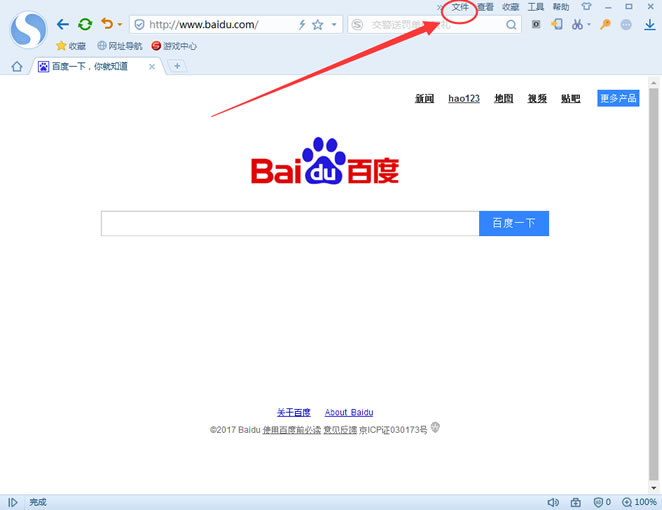Open downloads with the download arrow

[650, 25]
